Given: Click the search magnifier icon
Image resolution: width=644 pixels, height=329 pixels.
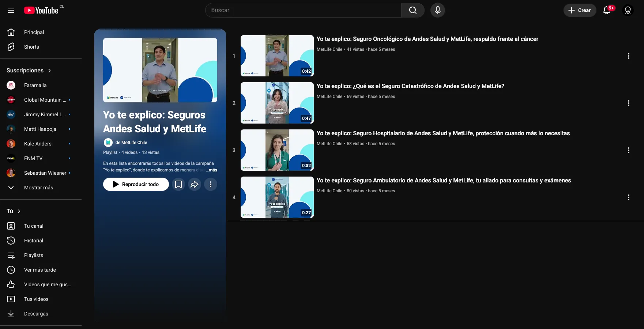Looking at the screenshot, I should (413, 10).
